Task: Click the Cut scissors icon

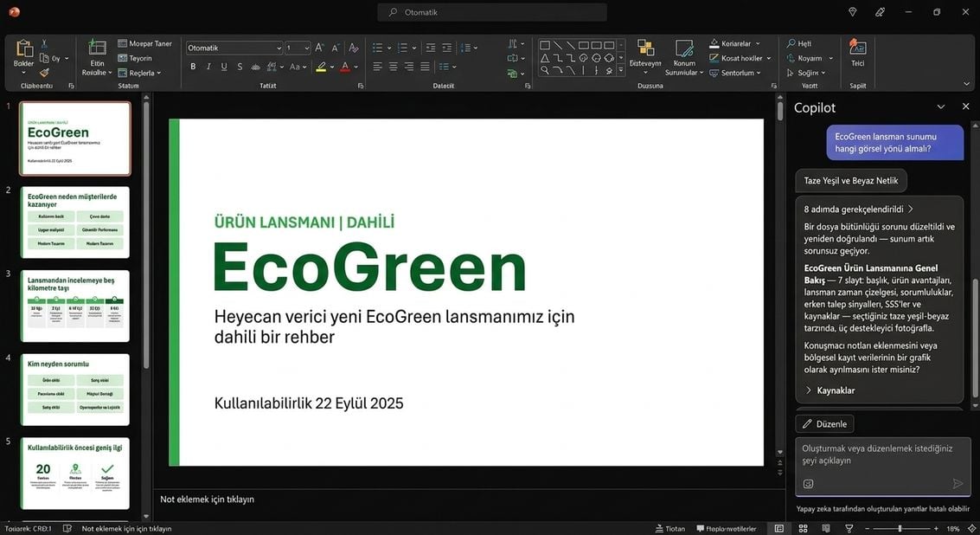Action: coord(44,43)
